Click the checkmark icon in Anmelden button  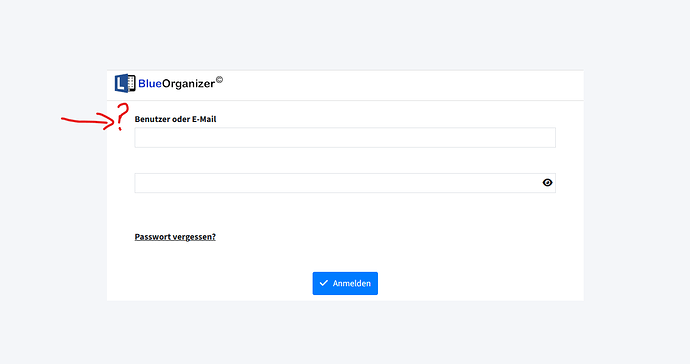pyautogui.click(x=324, y=283)
